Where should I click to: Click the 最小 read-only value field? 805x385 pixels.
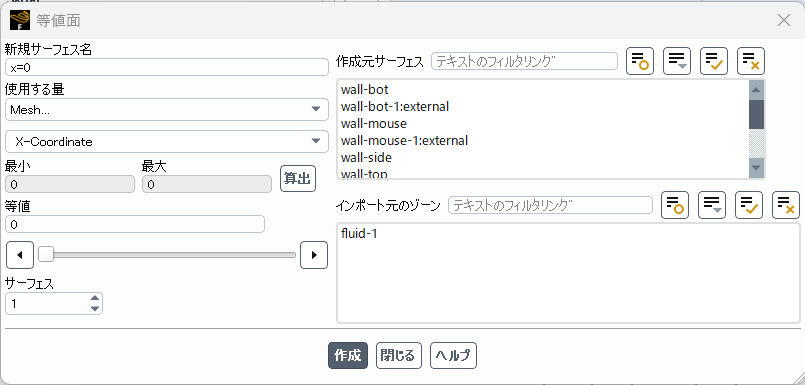click(x=70, y=185)
